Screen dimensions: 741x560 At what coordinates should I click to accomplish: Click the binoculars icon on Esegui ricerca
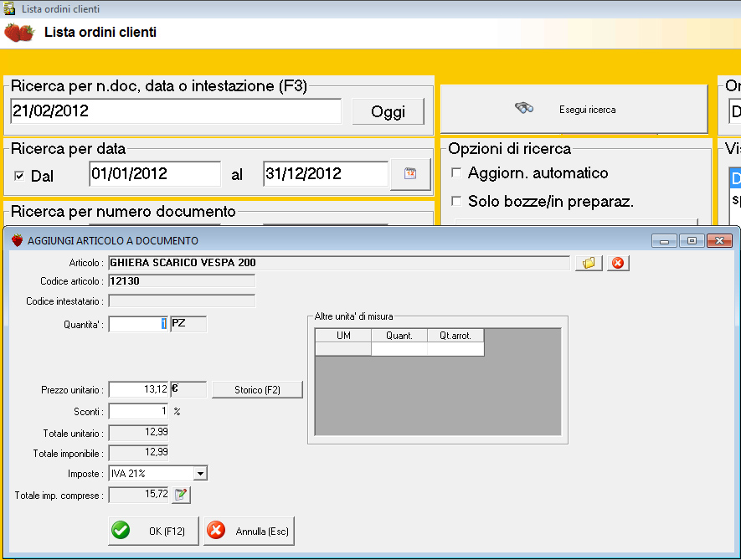[x=523, y=108]
